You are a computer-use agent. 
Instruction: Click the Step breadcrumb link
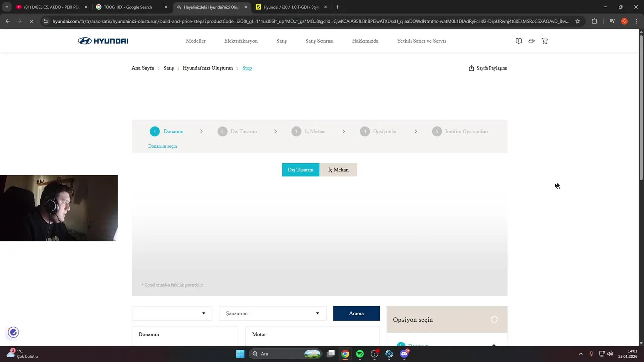click(247, 68)
